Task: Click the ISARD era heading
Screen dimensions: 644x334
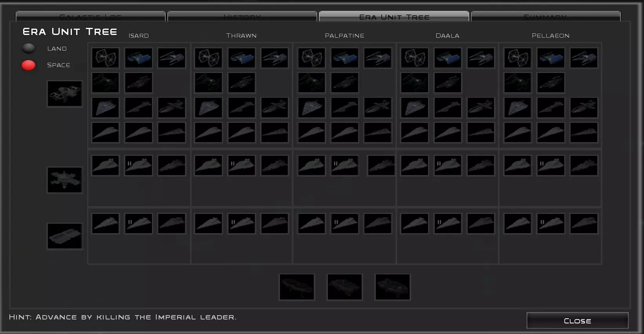Action: click(139, 36)
